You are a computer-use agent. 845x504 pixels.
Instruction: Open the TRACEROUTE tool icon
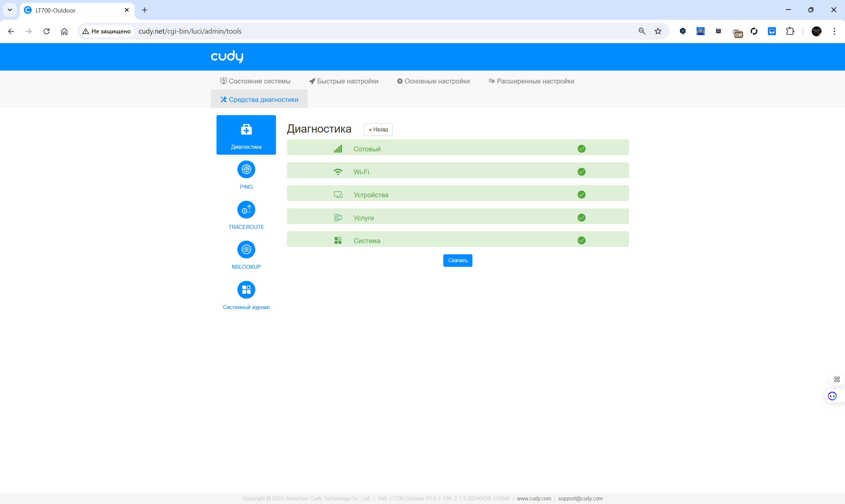pyautogui.click(x=246, y=209)
